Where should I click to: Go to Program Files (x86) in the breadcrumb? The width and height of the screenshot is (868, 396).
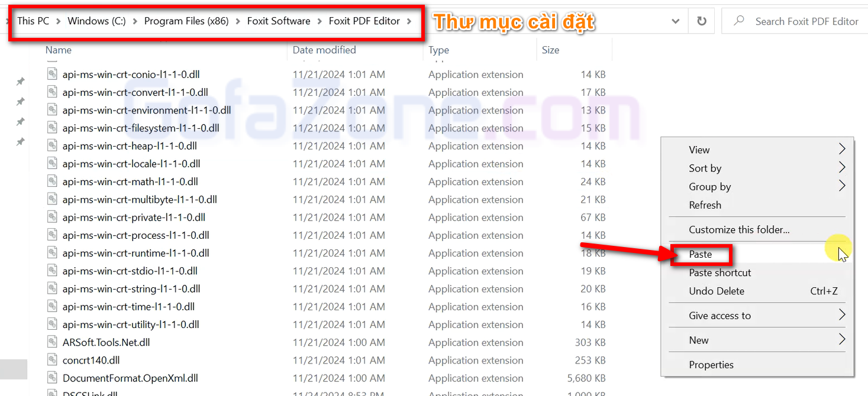coord(186,21)
